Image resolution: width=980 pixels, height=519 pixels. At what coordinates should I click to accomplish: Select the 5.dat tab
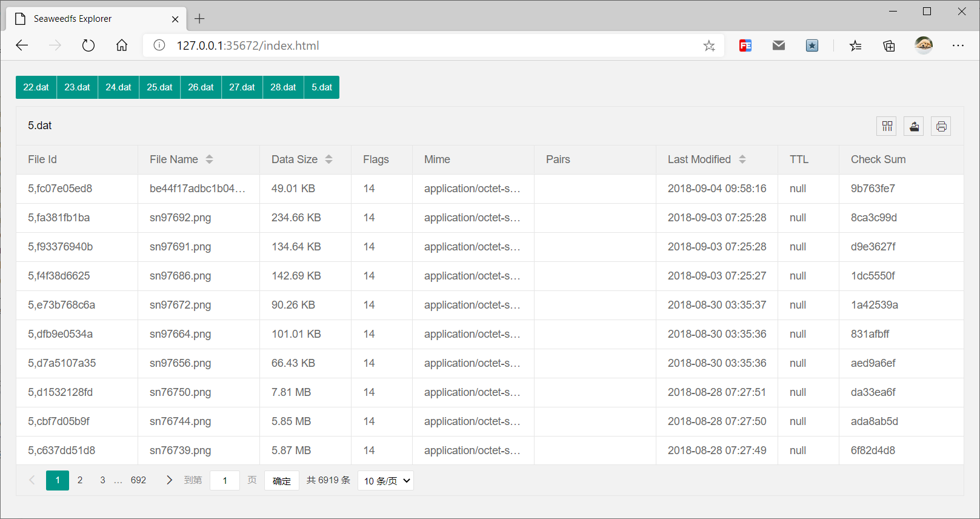(x=322, y=87)
